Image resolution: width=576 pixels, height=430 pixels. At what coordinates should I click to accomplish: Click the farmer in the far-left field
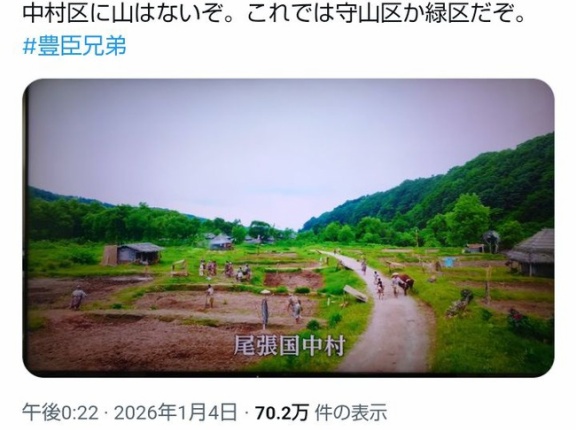pyautogui.click(x=78, y=298)
